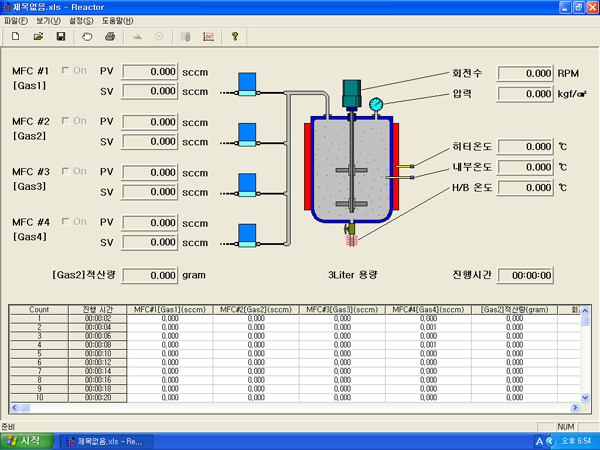The image size is (600, 450).
Task: Open the graph chart toolbar icon
Action: (x=208, y=37)
